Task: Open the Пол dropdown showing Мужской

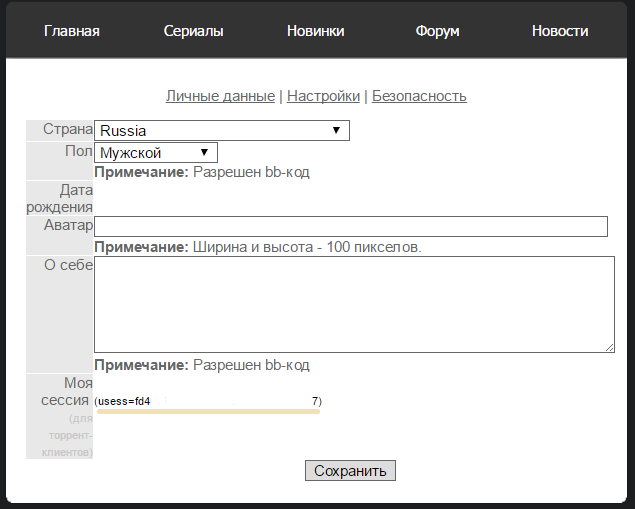Action: point(155,152)
